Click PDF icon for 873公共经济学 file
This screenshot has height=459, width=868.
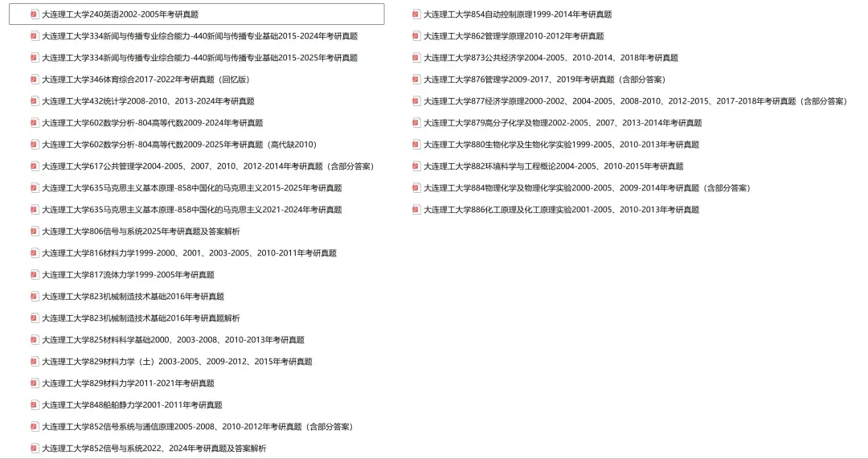click(x=416, y=58)
